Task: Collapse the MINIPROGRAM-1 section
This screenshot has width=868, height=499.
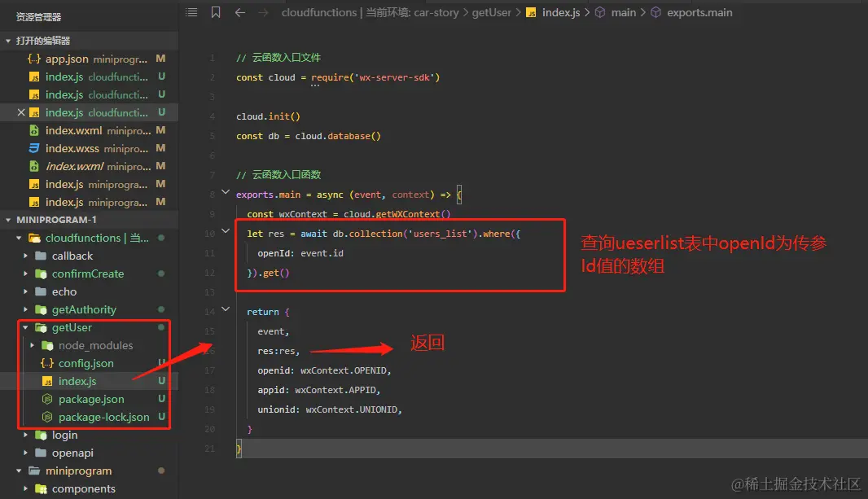Action: [x=8, y=220]
